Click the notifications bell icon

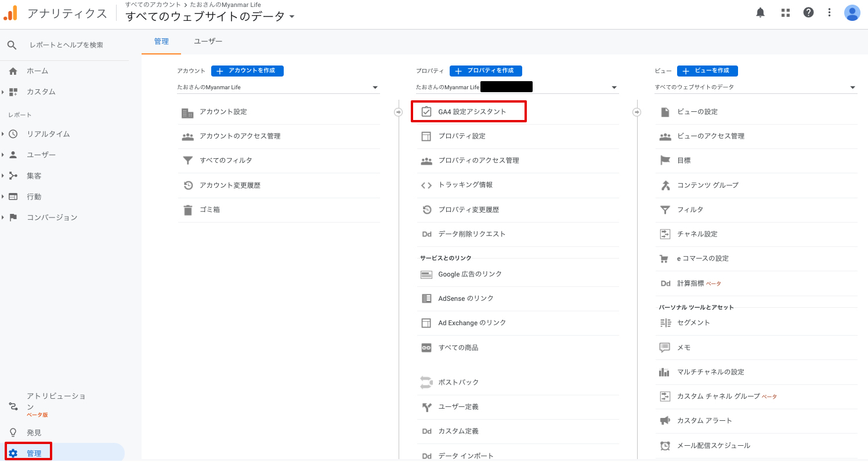click(x=760, y=13)
